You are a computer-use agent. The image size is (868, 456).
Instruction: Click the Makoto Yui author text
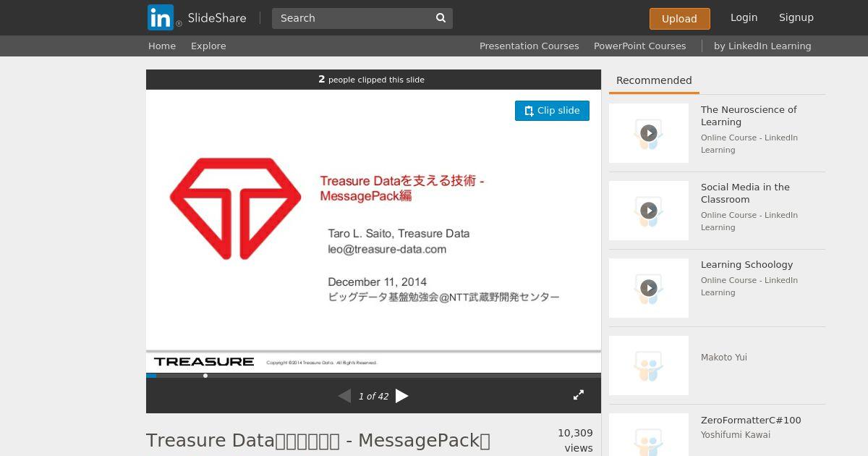[724, 358]
